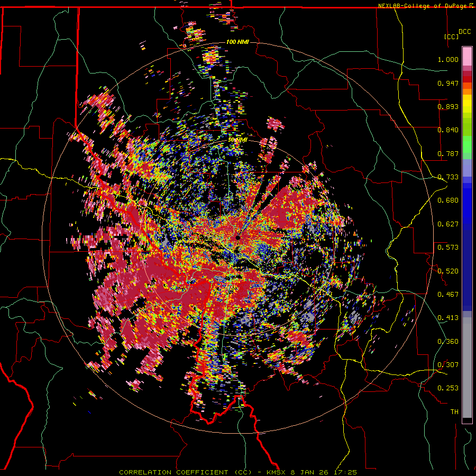Select the 0.733 legend value
Image resolution: width=476 pixels, height=476 pixels.
(448, 177)
